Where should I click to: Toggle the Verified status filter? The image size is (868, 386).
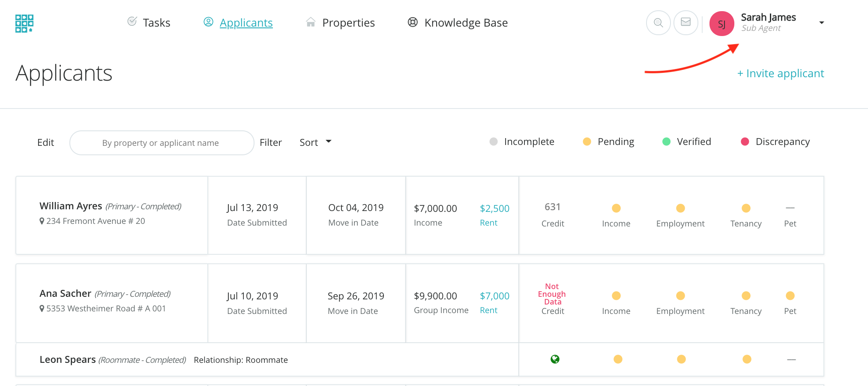(x=686, y=142)
